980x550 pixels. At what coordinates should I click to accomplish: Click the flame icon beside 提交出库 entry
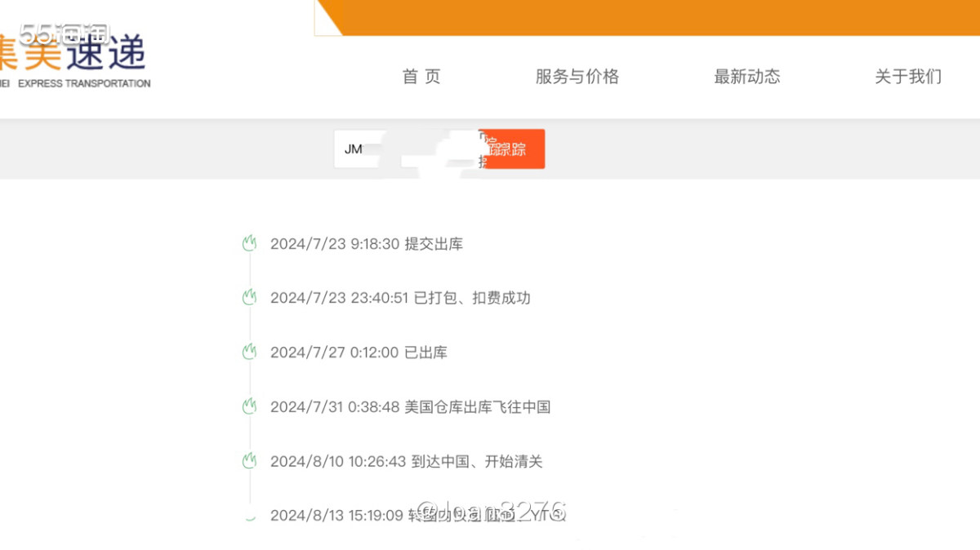(249, 243)
